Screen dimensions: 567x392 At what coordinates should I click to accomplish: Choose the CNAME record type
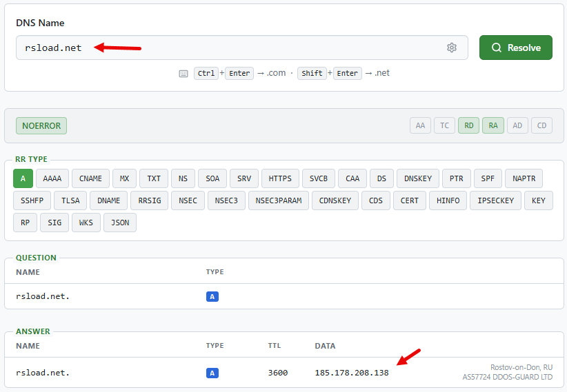click(x=90, y=178)
